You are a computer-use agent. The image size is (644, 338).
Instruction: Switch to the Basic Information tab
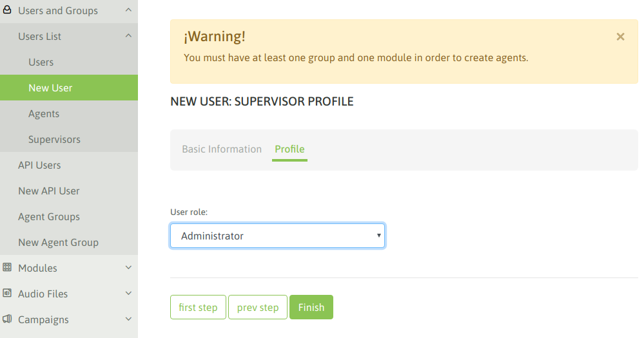point(222,149)
